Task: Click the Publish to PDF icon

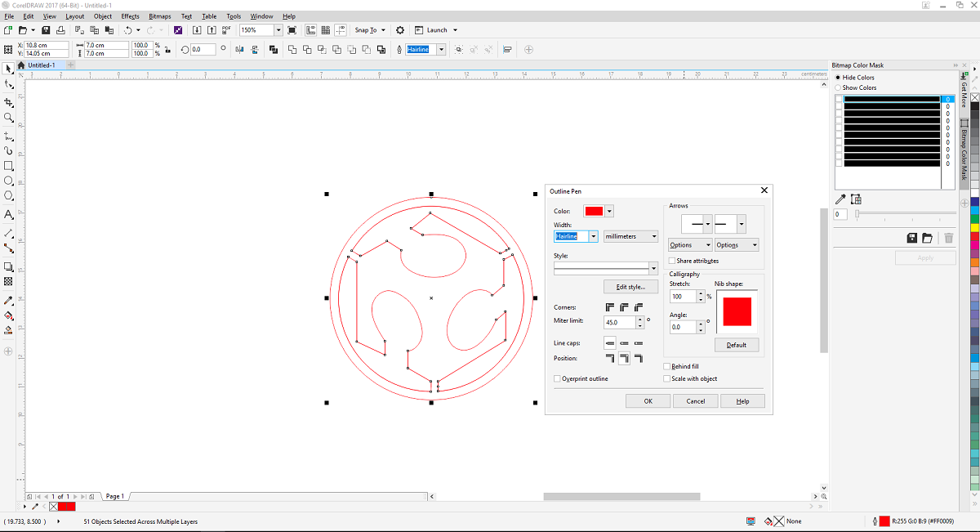Action: pos(226,30)
